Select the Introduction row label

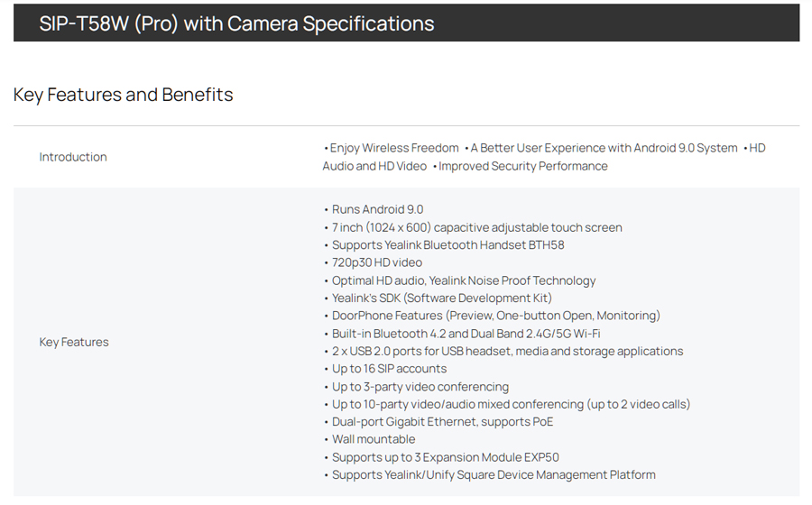pyautogui.click(x=73, y=157)
